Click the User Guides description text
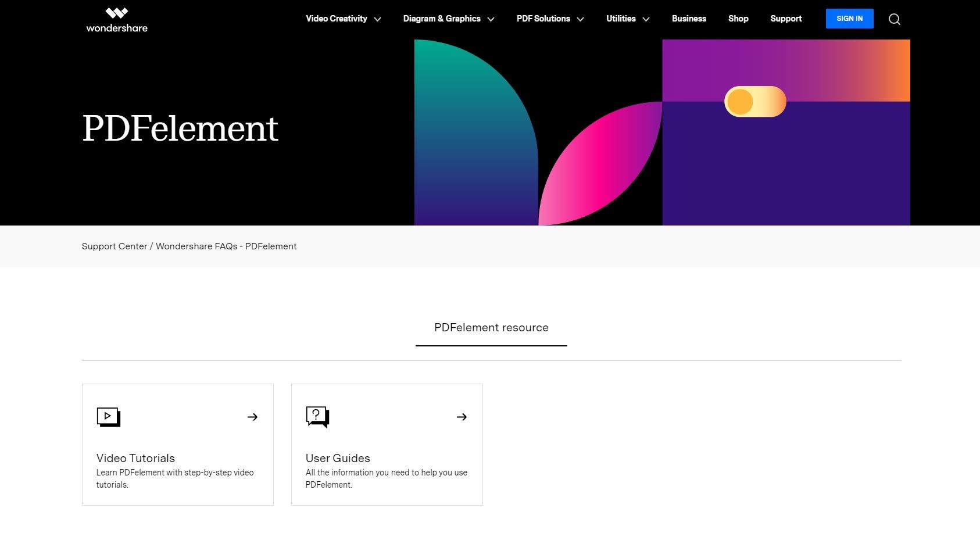 [x=387, y=478]
